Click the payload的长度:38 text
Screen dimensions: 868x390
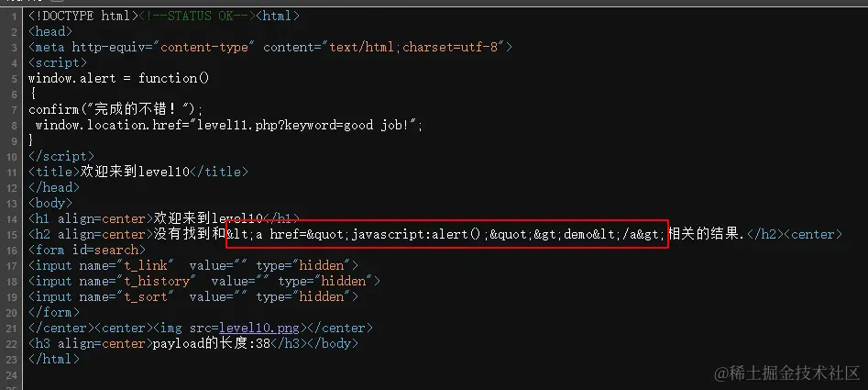click(x=212, y=343)
